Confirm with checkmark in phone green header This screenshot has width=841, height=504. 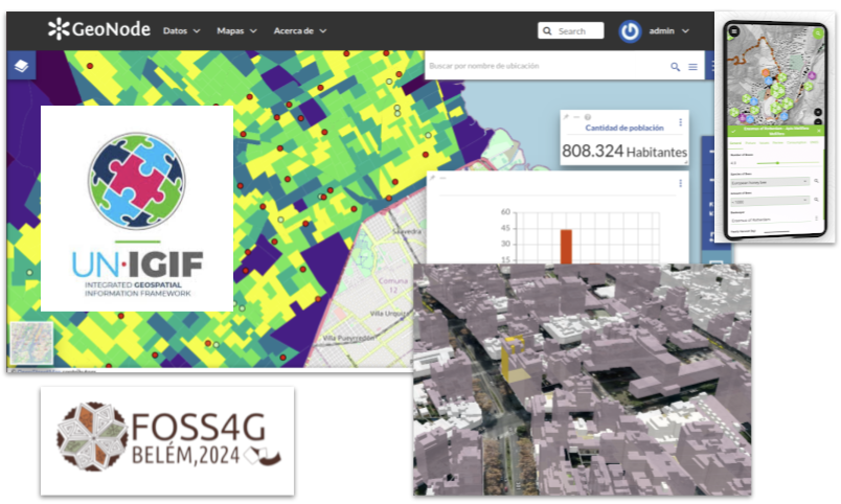click(x=734, y=130)
